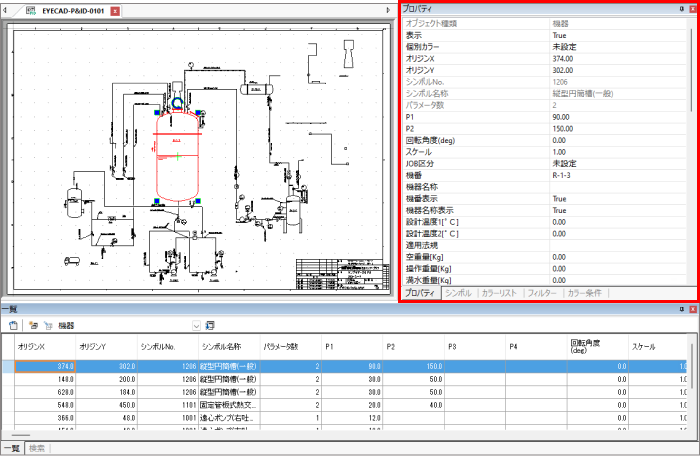700x456 pixels.
Task: Open the 検索 tab at the bottom
Action: pyautogui.click(x=37, y=448)
